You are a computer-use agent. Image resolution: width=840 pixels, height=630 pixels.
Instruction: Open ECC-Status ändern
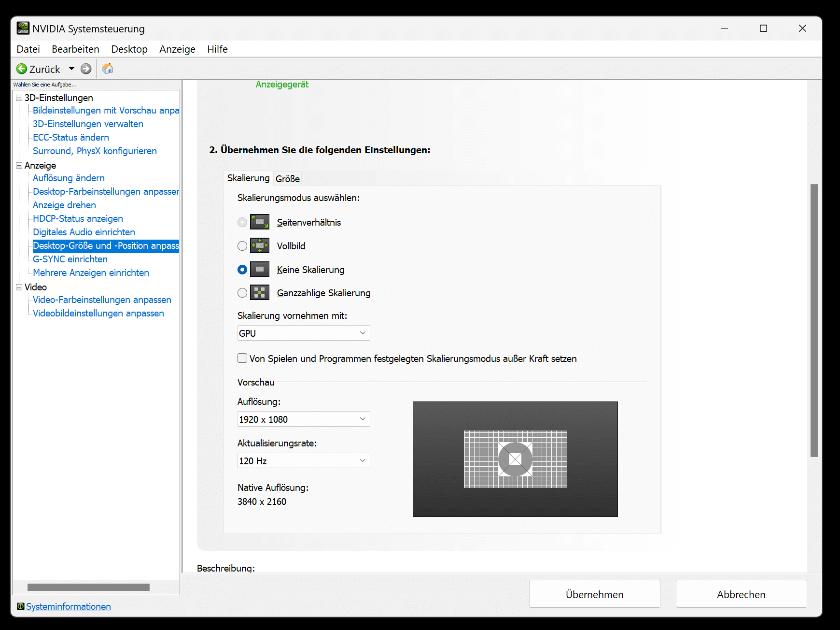coord(71,137)
